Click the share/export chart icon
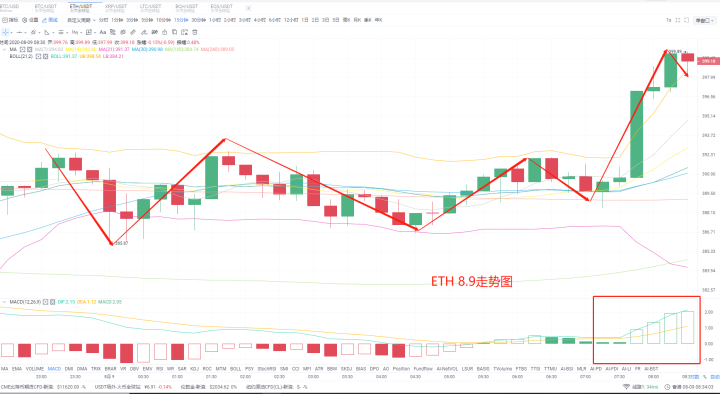The height and width of the screenshot is (394, 720). pyautogui.click(x=164, y=32)
